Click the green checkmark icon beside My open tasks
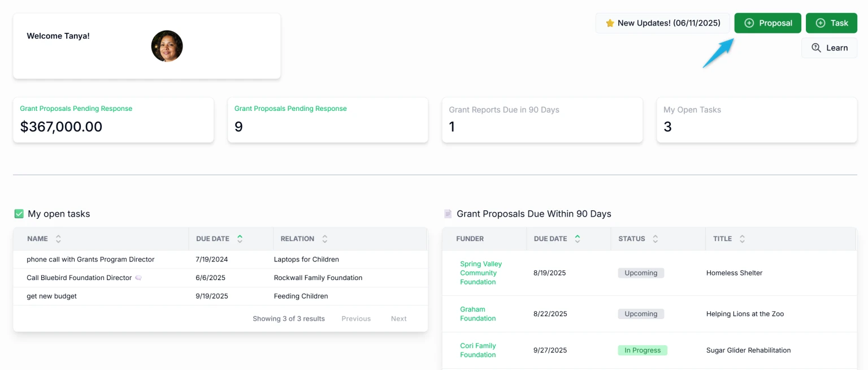This screenshot has width=868, height=370. (x=19, y=214)
